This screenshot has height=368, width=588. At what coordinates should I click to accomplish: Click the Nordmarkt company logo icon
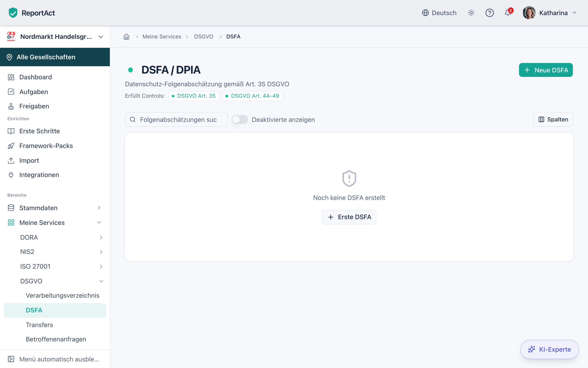[11, 37]
